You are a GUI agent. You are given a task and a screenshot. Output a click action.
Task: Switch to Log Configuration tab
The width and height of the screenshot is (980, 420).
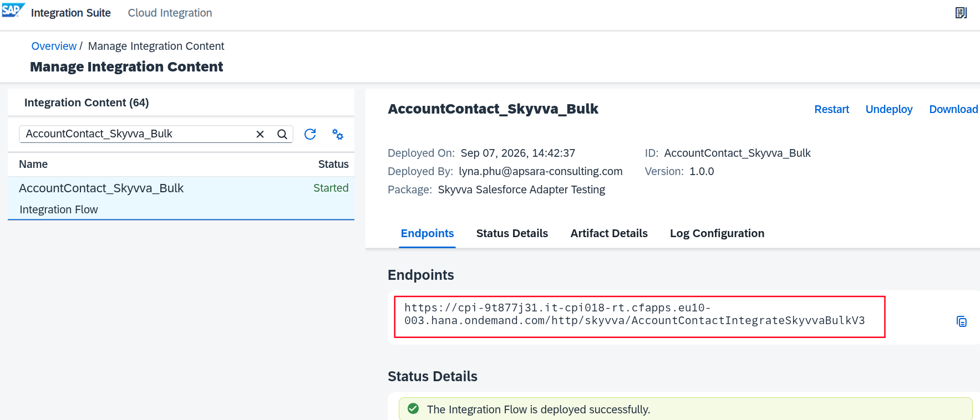click(717, 233)
